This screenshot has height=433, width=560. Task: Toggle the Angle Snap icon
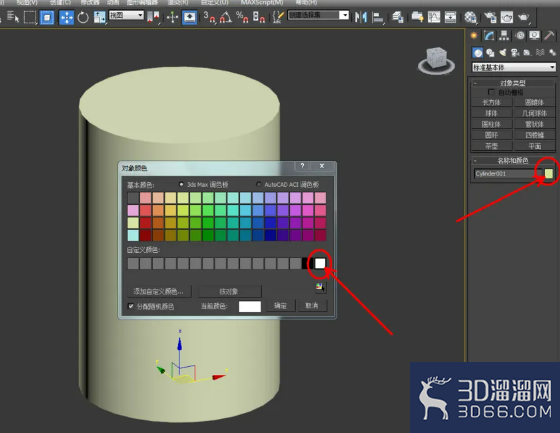(x=226, y=17)
